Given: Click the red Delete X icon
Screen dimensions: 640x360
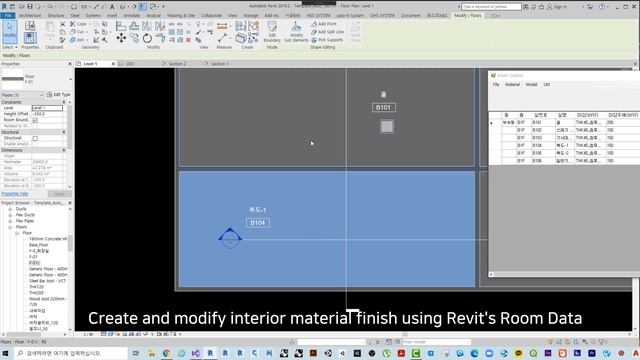Looking at the screenshot, I should click(188, 40).
